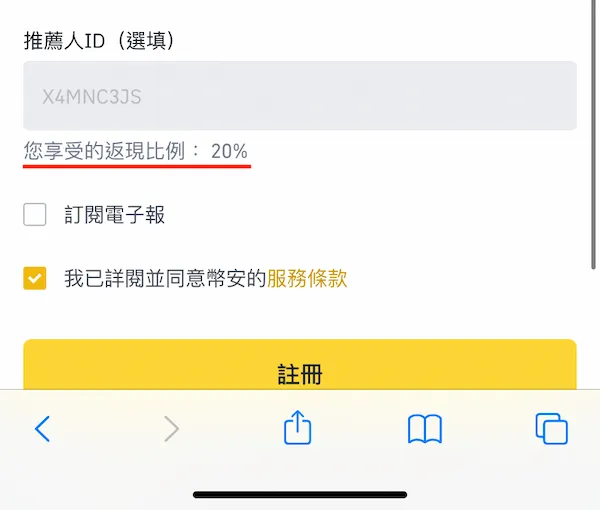This screenshot has width=600, height=510.
Task: Uncheck the yellow terms agreement checkbox
Action: click(35, 278)
